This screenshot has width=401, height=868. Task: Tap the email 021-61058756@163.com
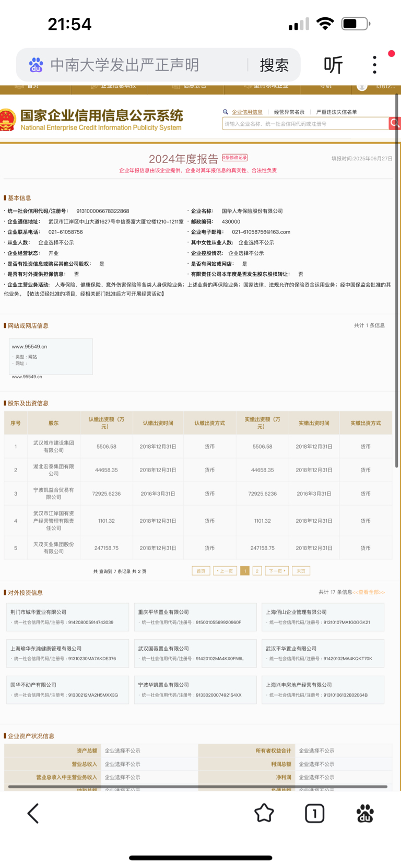click(x=261, y=232)
